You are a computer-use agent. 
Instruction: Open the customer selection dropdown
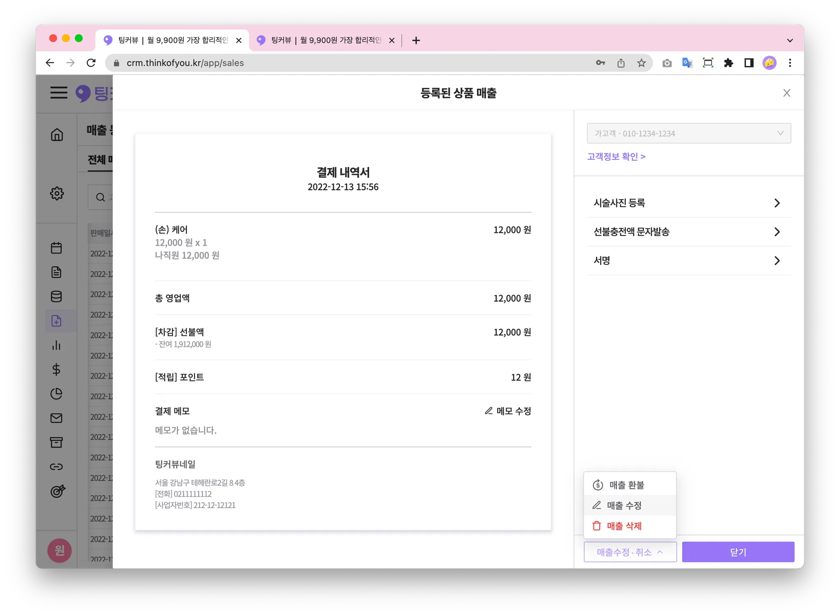tap(689, 133)
